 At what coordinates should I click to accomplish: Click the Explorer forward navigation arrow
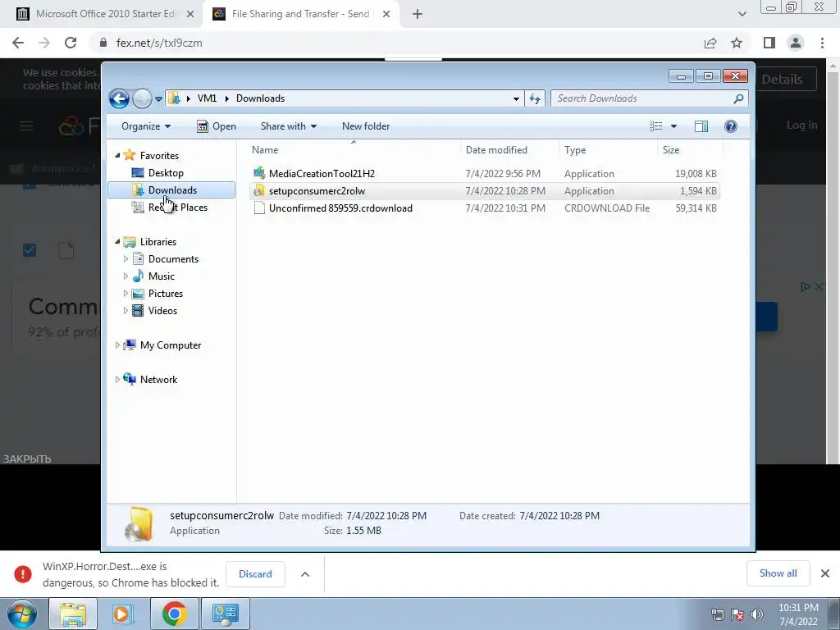pyautogui.click(x=142, y=98)
